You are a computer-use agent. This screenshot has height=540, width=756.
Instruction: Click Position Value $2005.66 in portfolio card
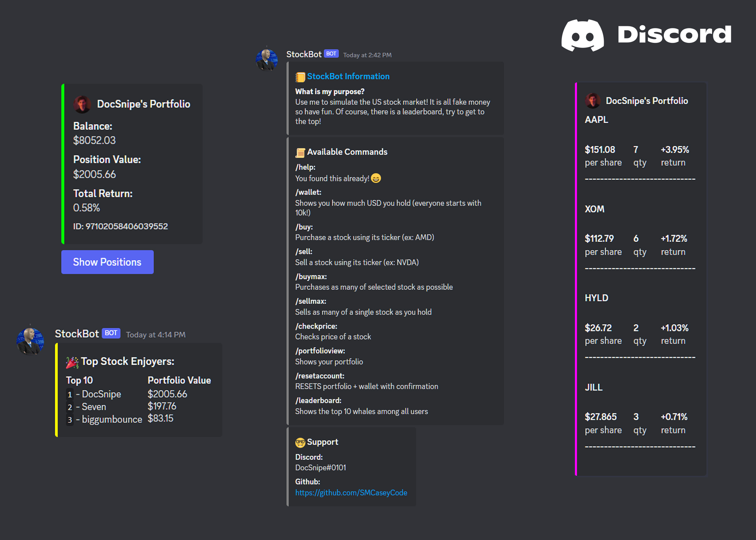point(94,174)
